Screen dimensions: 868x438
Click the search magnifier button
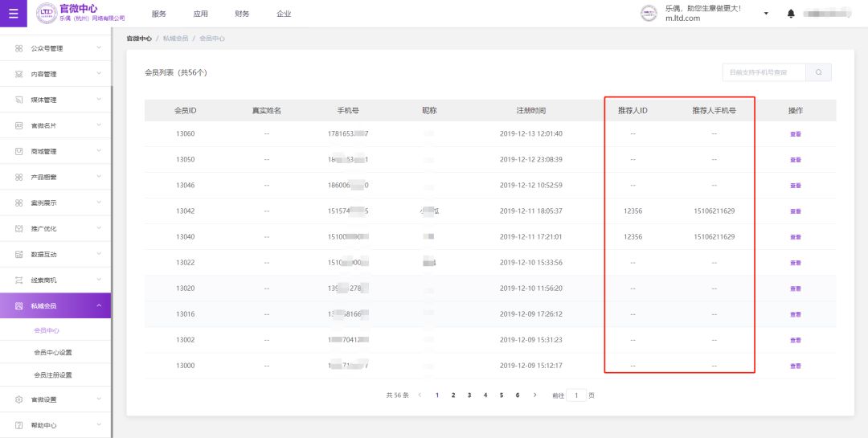click(819, 72)
